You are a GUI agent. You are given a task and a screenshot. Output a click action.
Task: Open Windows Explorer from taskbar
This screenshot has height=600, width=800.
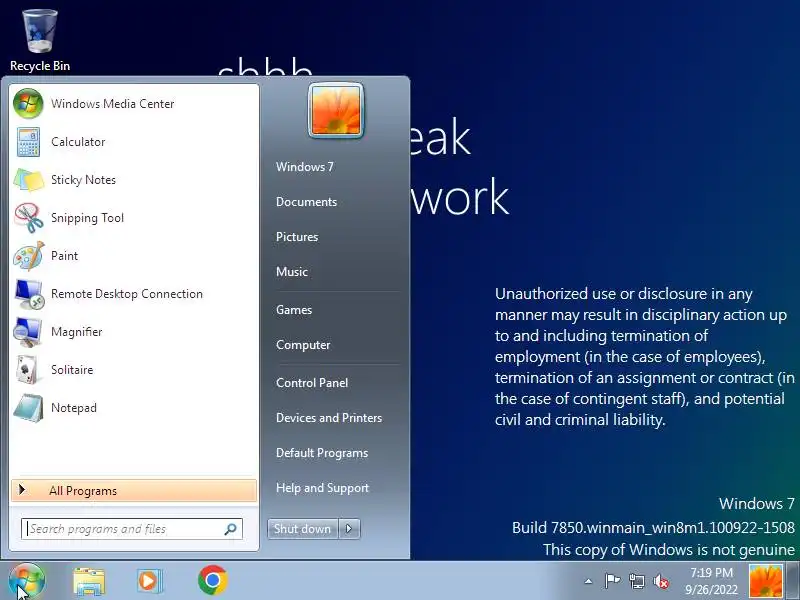pyautogui.click(x=89, y=581)
